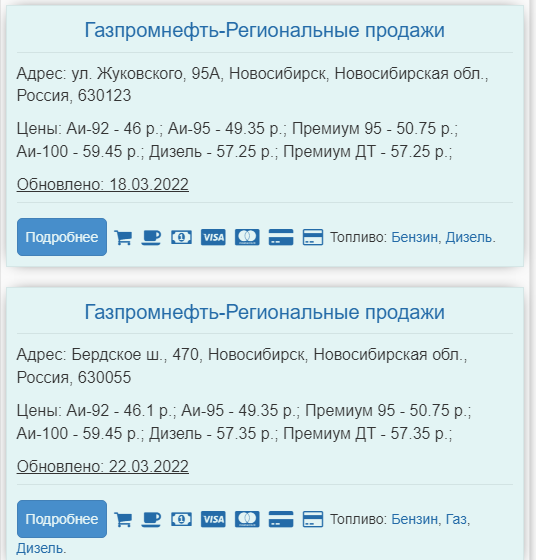536x560 pixels.
Task: Click the coffee cup icon in Бердское ш. card
Action: click(151, 519)
